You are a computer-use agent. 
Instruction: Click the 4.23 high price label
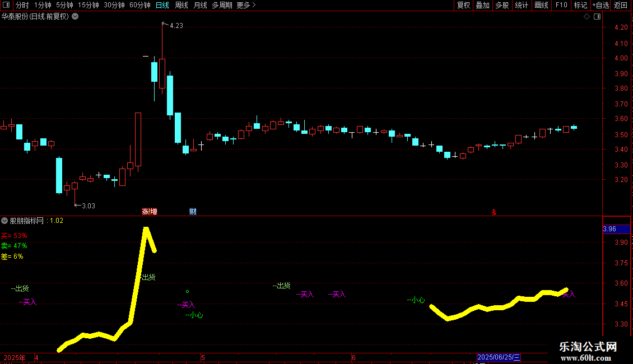click(176, 26)
